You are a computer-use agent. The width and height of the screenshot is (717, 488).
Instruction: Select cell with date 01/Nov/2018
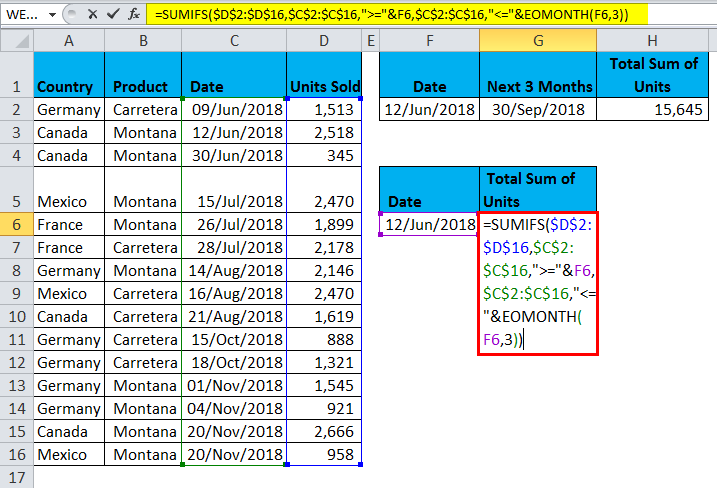tap(234, 385)
